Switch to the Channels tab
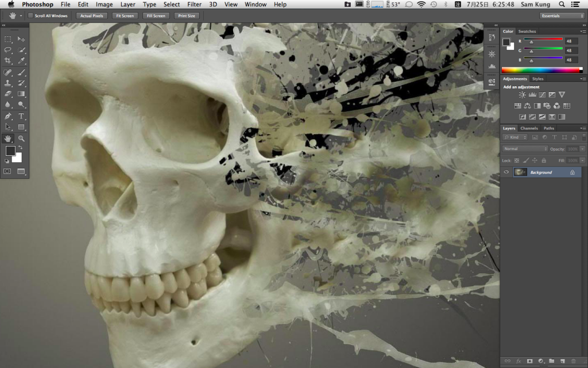588x368 pixels. 529,128
